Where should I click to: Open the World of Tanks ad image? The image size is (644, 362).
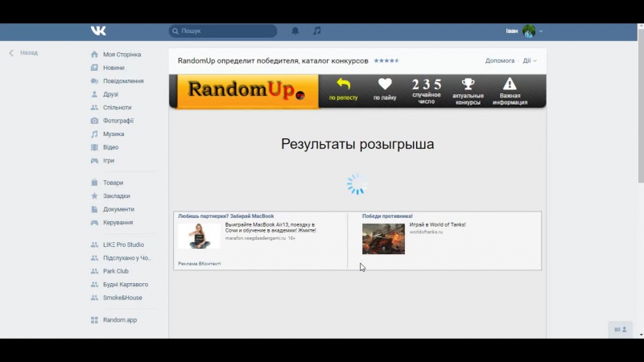(383, 238)
